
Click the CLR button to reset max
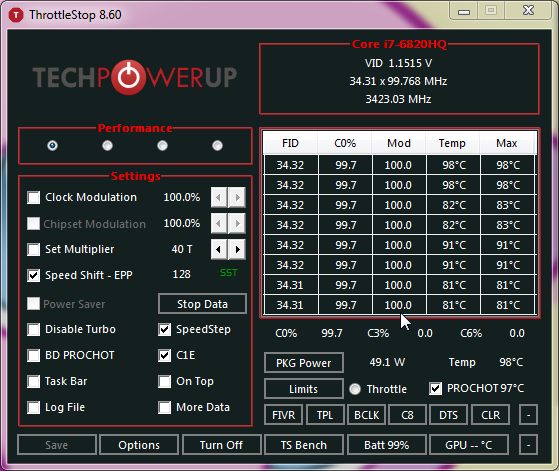[491, 415]
